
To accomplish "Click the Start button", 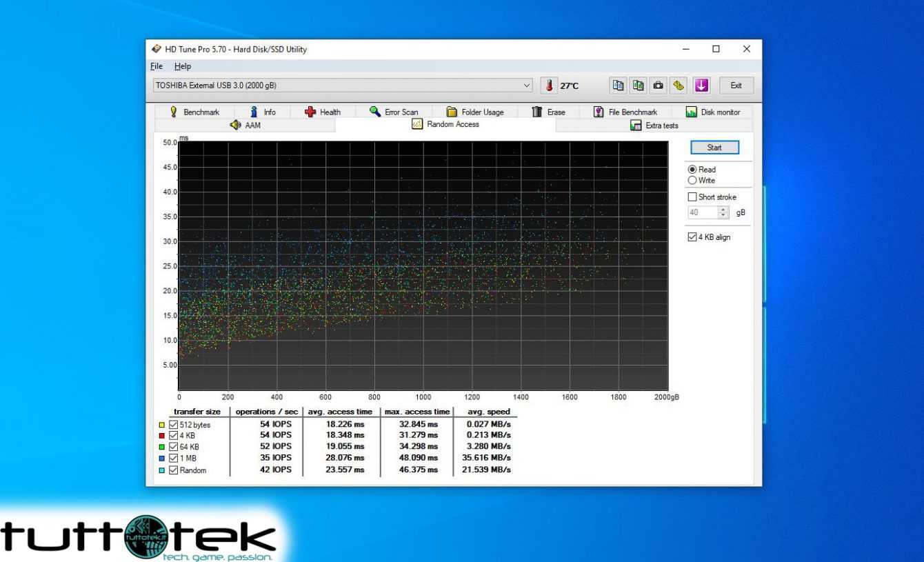I will click(x=714, y=148).
